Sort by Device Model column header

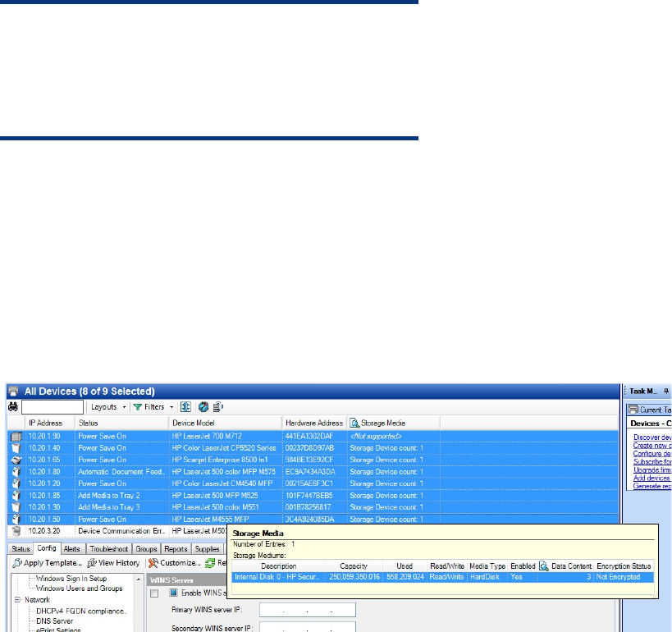pos(226,423)
